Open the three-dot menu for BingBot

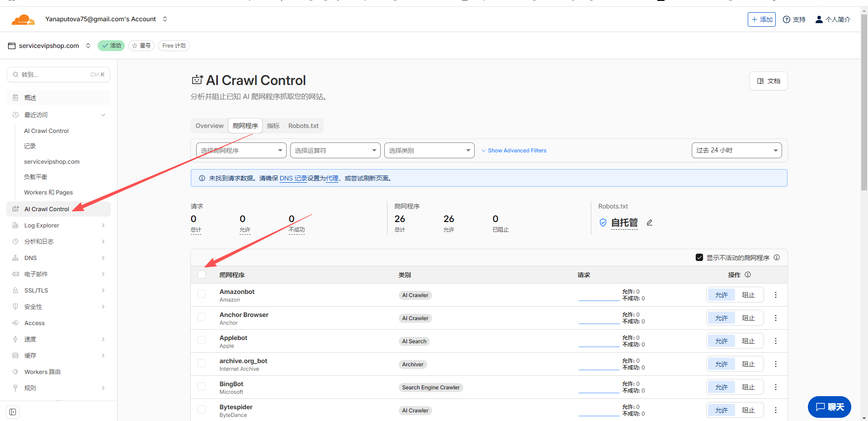[x=776, y=387]
